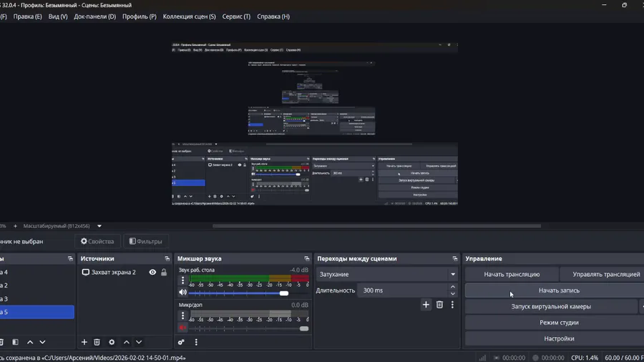This screenshot has height=362, width=644.
Task: Click the saved recording path 2026-02-02 14-50-01.mp4 message
Action: (x=93, y=358)
